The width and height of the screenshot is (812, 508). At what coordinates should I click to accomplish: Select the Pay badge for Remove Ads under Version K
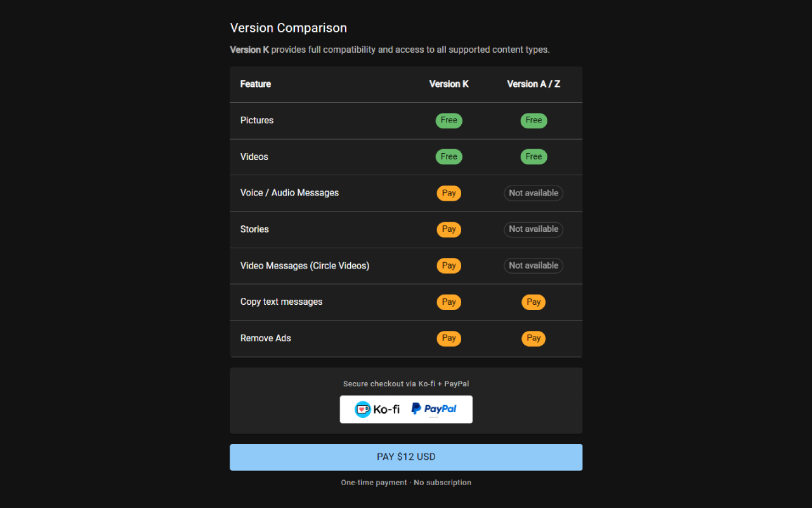[x=449, y=338]
